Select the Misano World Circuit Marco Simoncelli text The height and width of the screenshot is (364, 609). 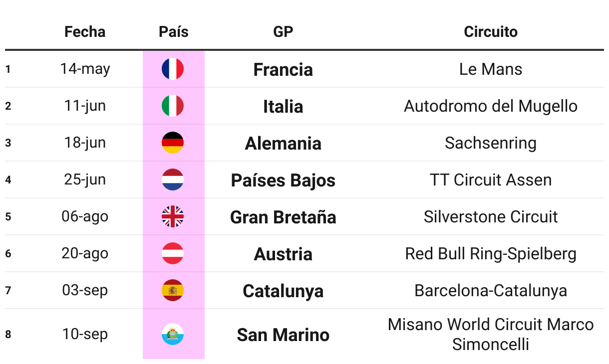coord(491,334)
